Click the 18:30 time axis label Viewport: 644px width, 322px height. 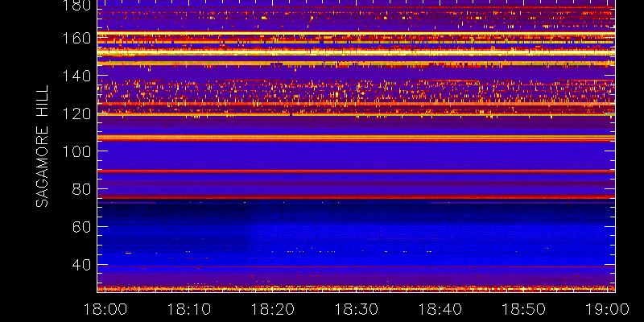357,309
